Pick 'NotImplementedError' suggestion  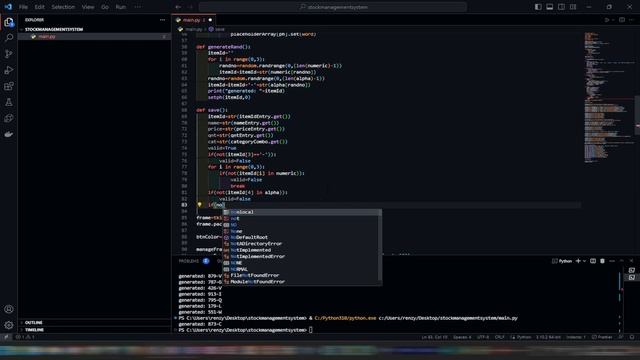click(x=302, y=256)
